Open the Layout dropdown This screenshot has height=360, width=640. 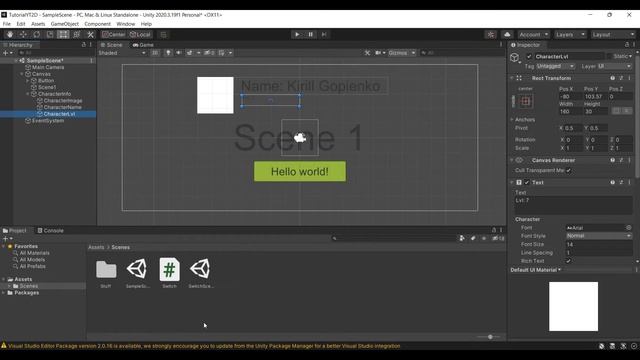click(x=613, y=35)
